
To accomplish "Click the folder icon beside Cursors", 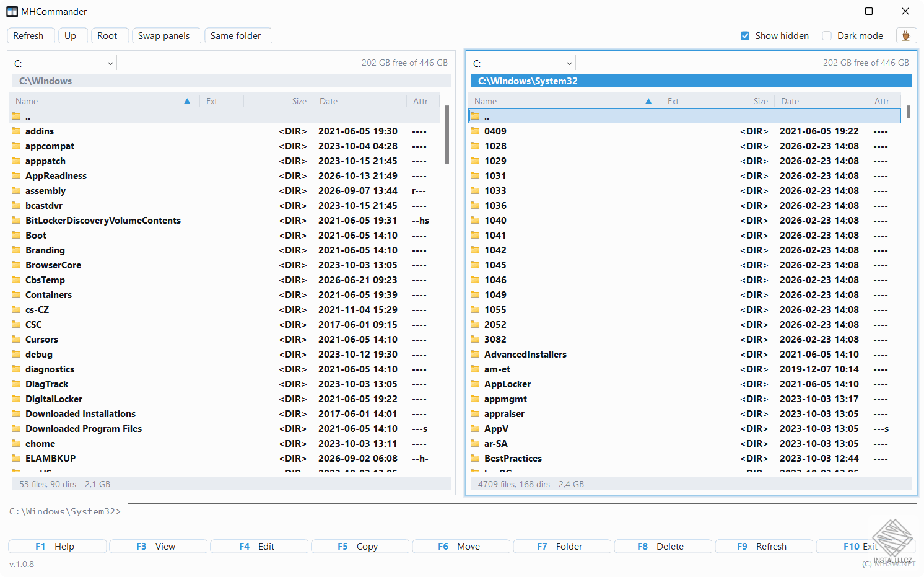I will click(16, 339).
